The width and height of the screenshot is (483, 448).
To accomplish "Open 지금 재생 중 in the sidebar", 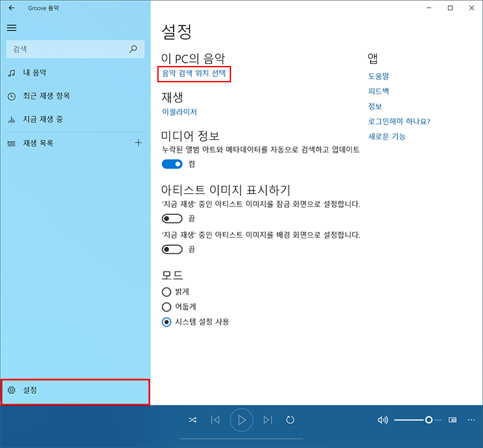I will pyautogui.click(x=75, y=120).
